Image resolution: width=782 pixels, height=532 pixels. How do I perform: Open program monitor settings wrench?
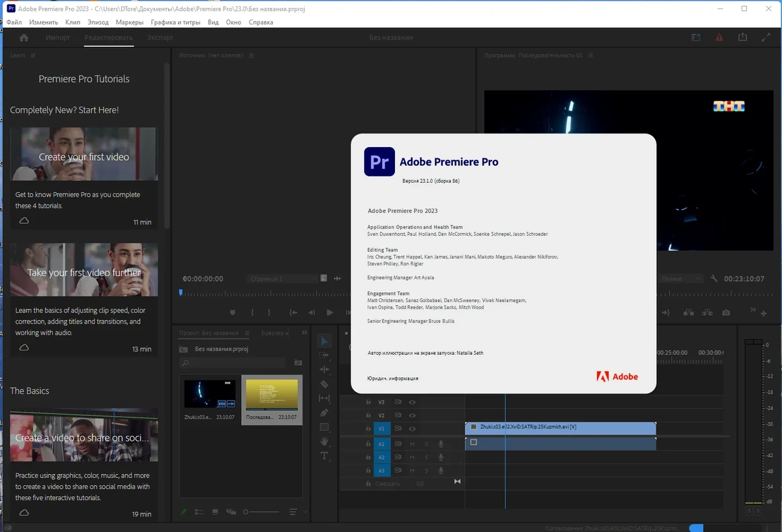click(x=714, y=279)
